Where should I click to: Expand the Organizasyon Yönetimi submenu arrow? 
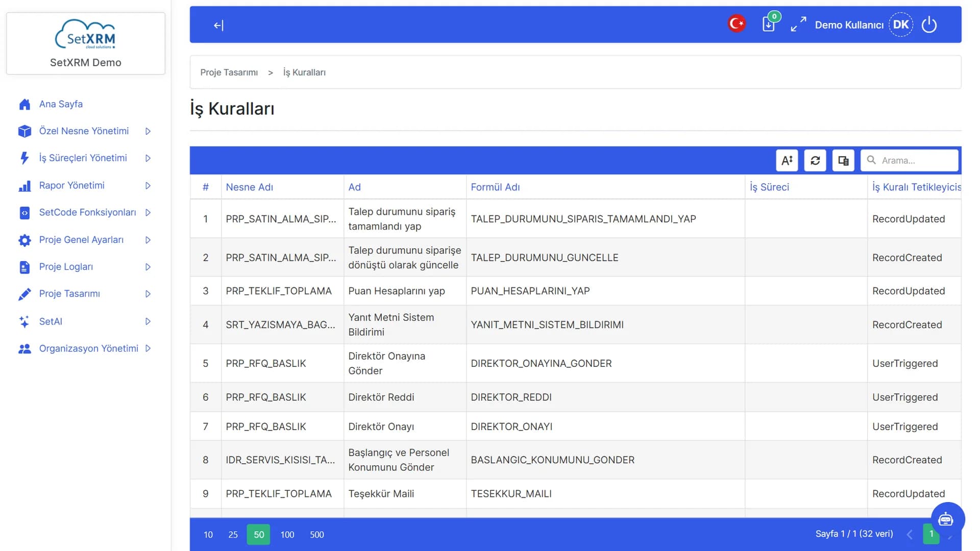tap(148, 348)
